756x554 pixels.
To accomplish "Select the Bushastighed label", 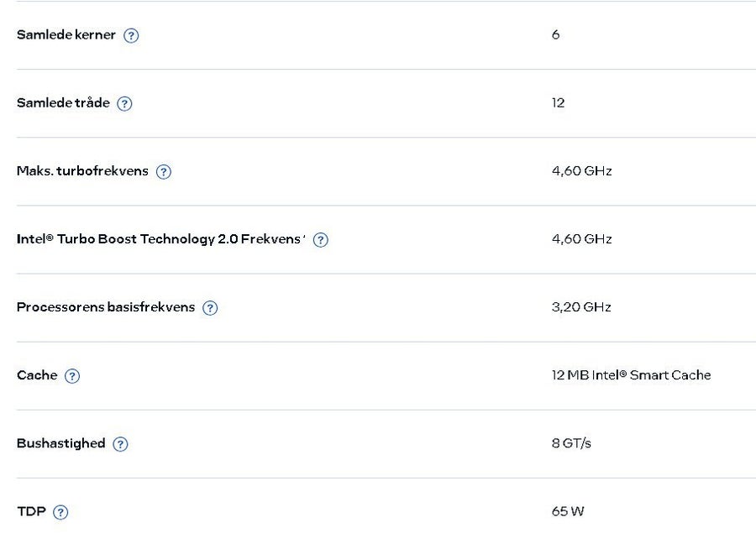I will point(60,443).
